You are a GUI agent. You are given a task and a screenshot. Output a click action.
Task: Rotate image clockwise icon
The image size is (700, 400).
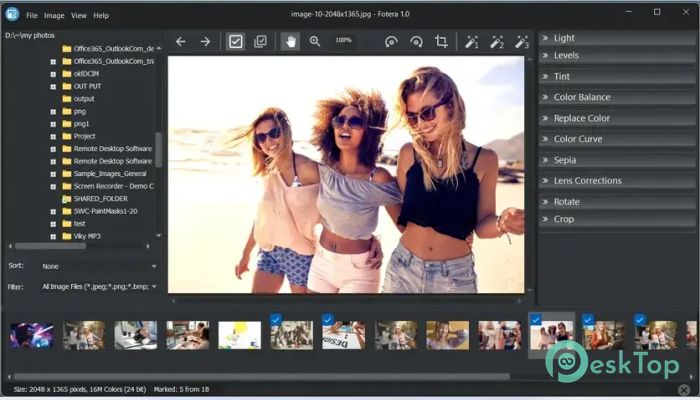coord(416,42)
